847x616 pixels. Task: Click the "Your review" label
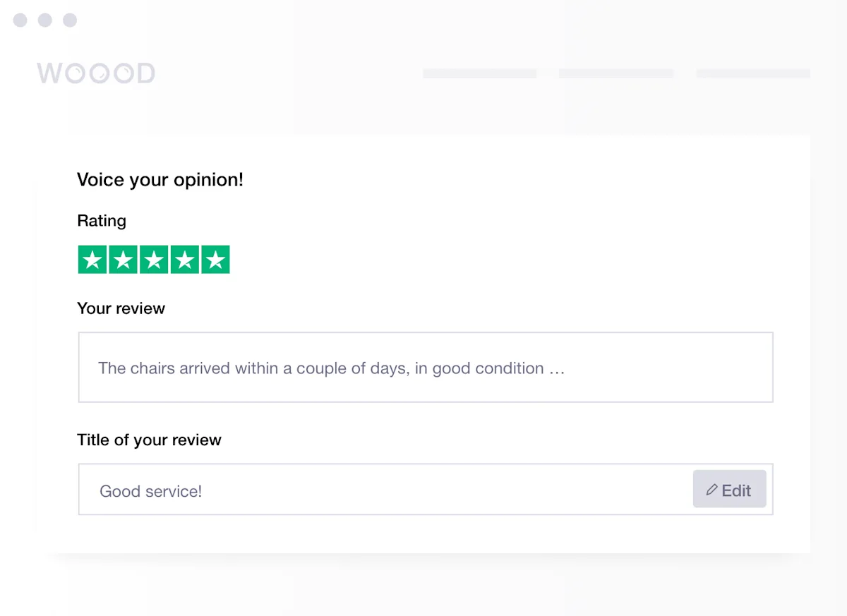(121, 308)
